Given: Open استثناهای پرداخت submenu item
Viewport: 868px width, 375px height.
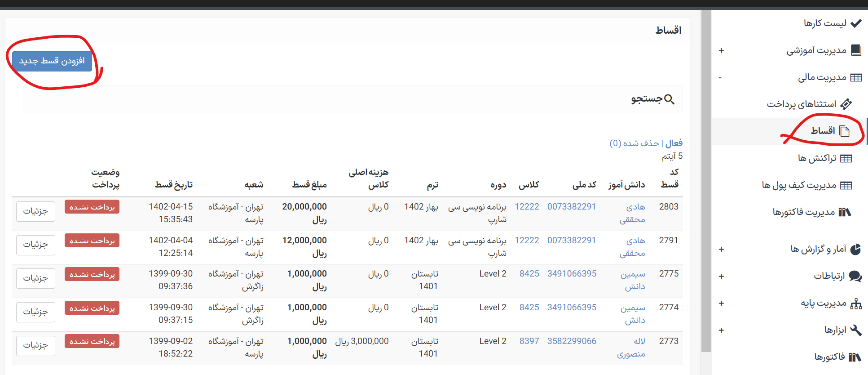Looking at the screenshot, I should click(x=802, y=104).
